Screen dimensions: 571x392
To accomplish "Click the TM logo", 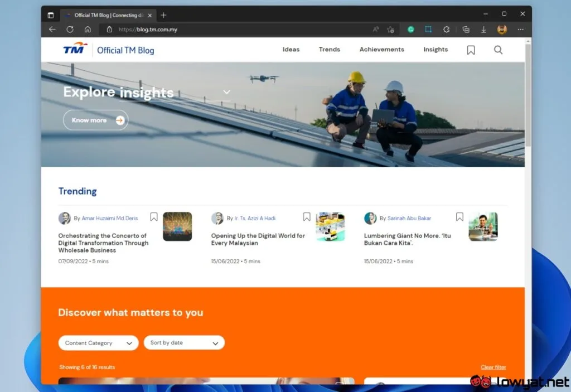I will (75, 49).
